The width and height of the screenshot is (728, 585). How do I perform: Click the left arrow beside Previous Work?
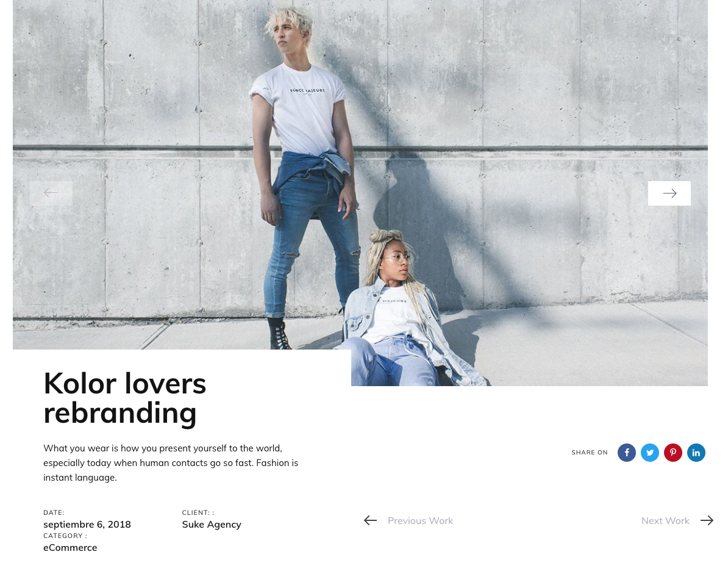point(371,520)
